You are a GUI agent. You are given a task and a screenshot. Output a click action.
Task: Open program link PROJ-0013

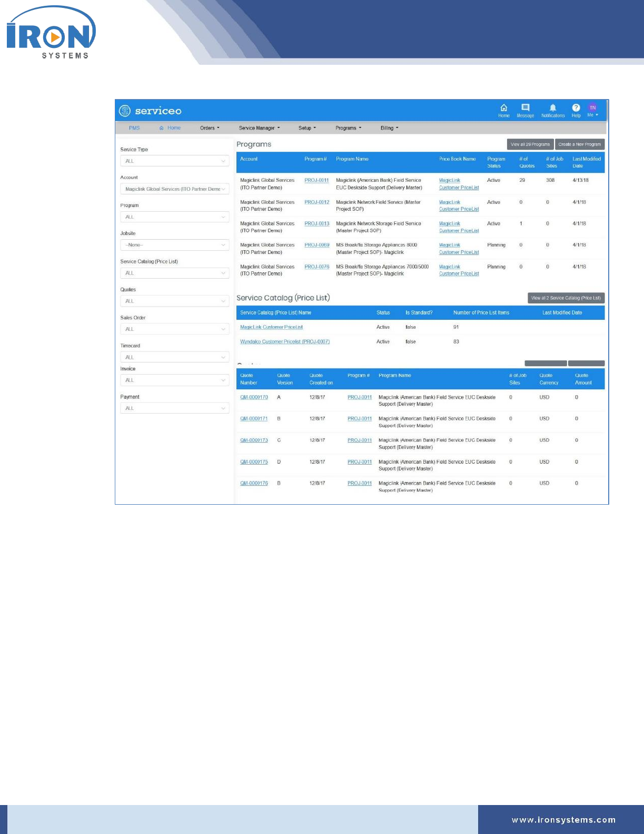click(316, 223)
